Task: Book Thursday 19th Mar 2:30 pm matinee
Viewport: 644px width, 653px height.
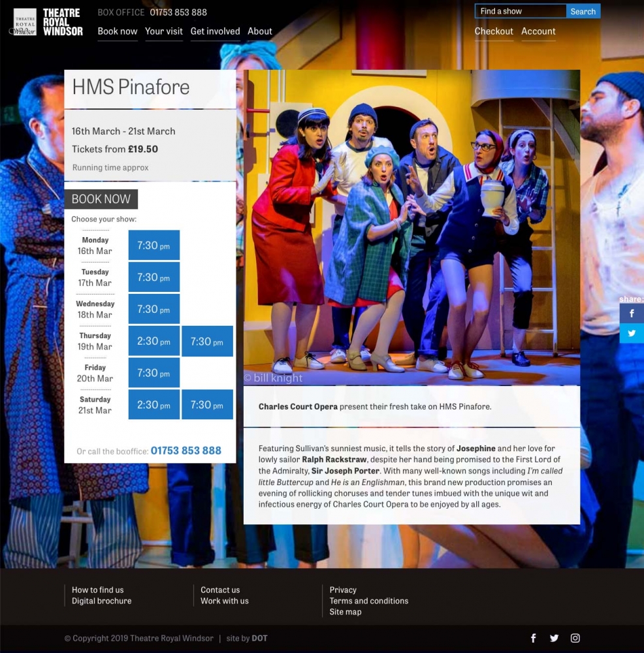Action: pos(153,341)
